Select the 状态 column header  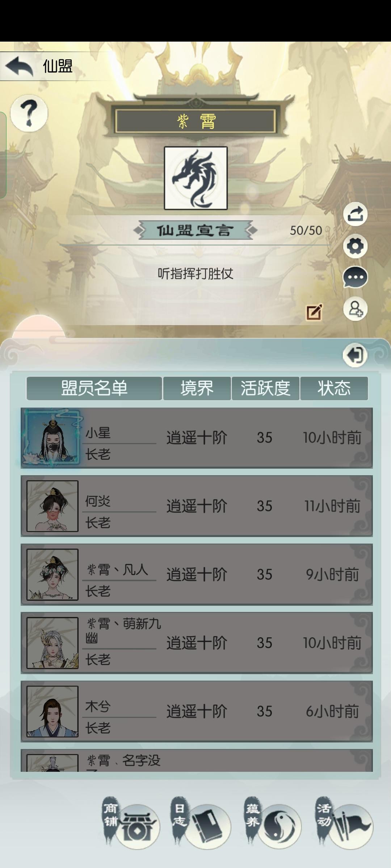[x=334, y=388]
